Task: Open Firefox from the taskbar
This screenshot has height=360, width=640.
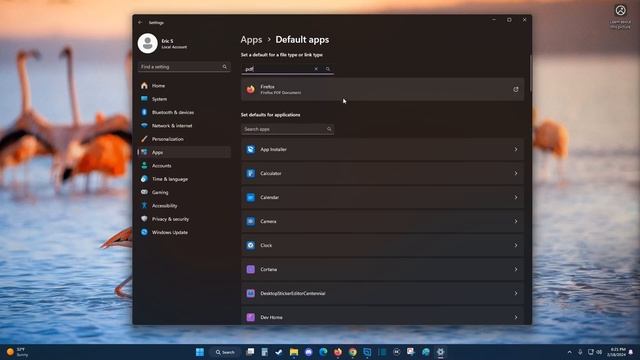Action: pos(338,352)
